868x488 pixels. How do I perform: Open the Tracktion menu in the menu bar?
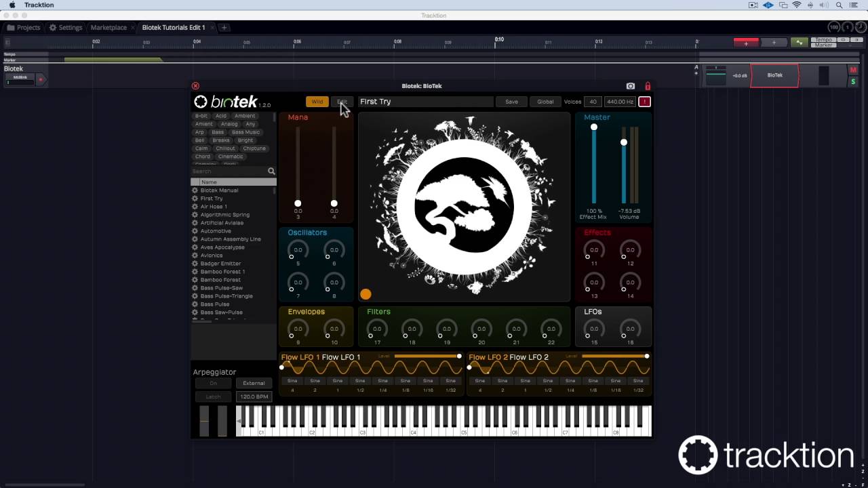tap(39, 5)
